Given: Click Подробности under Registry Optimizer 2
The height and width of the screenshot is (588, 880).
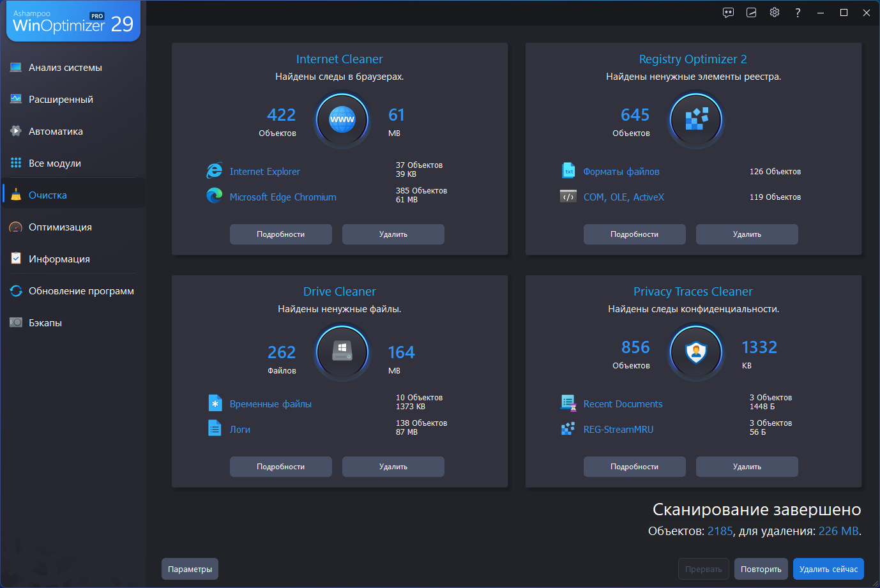Looking at the screenshot, I should 635,234.
